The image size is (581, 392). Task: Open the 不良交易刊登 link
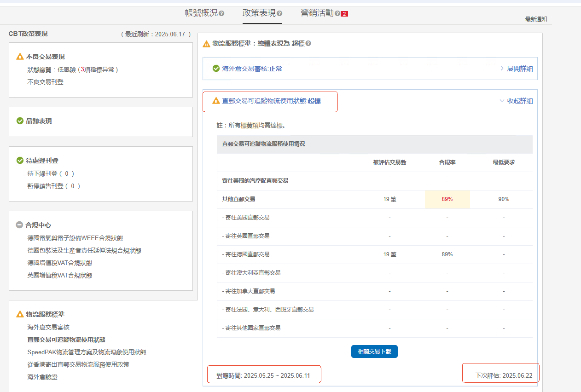(x=46, y=82)
